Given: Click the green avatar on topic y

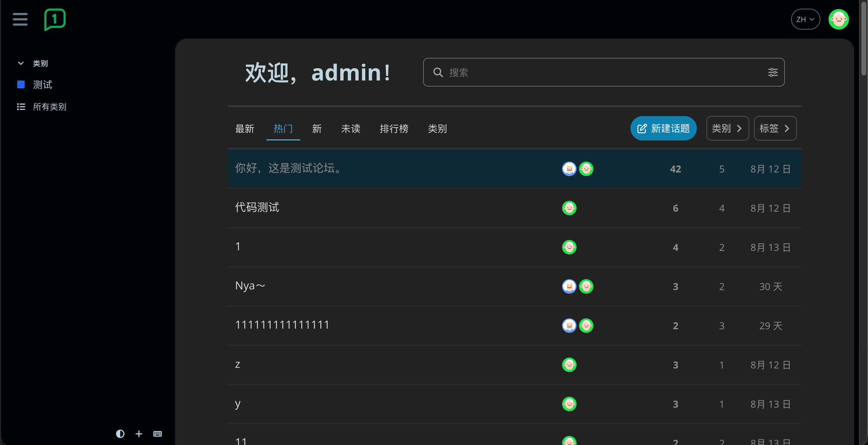Looking at the screenshot, I should [569, 404].
